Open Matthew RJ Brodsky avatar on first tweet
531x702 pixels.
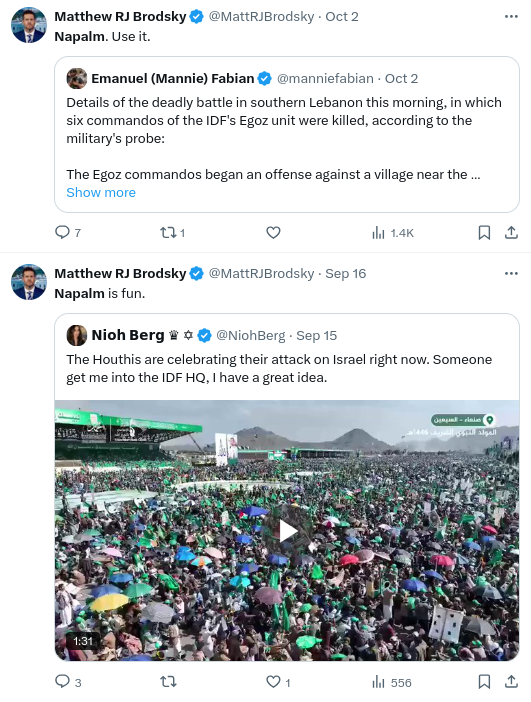[x=29, y=25]
